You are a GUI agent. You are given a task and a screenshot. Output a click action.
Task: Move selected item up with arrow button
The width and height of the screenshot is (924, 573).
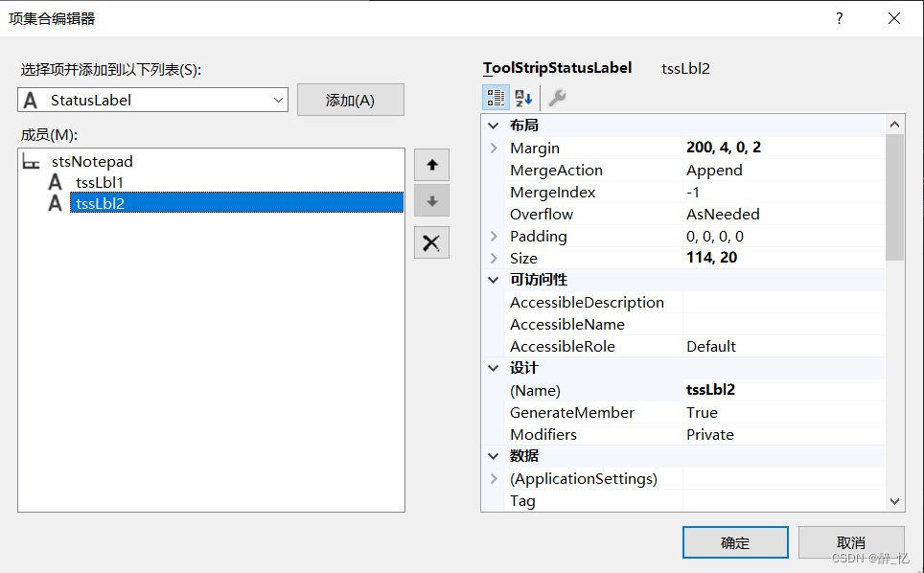[431, 166]
